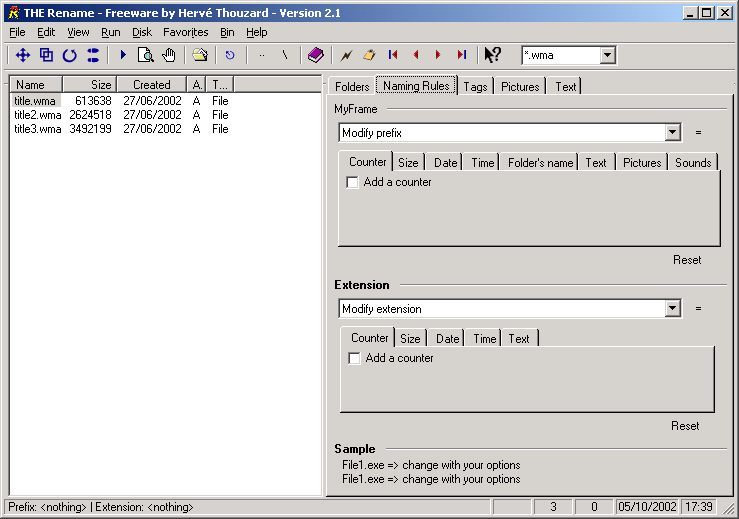This screenshot has width=739, height=519.
Task: Click the go to last item icon
Action: 462,55
